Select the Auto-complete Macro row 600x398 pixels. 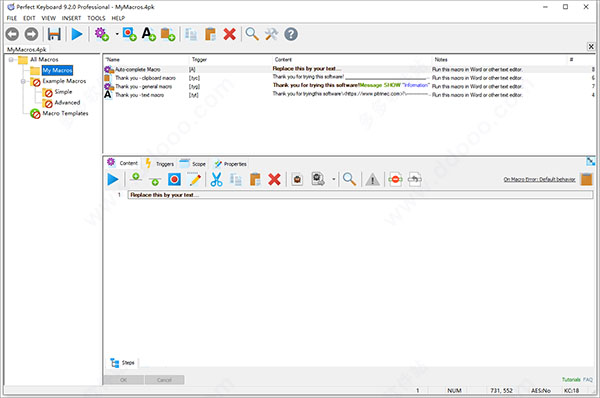pos(349,69)
